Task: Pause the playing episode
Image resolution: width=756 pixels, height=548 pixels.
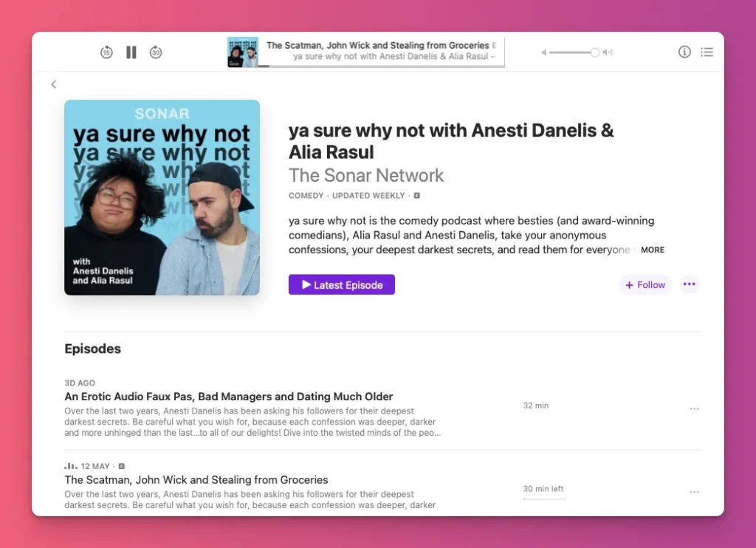Action: [x=131, y=52]
